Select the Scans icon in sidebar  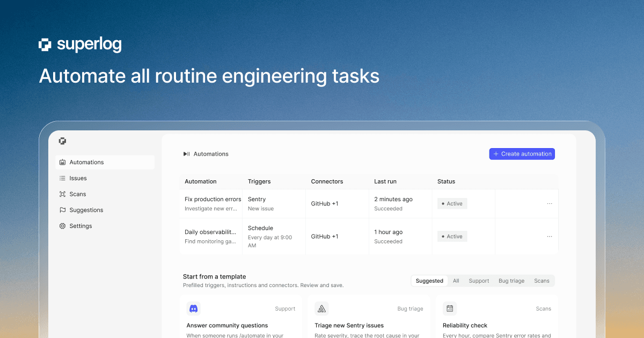(x=62, y=194)
